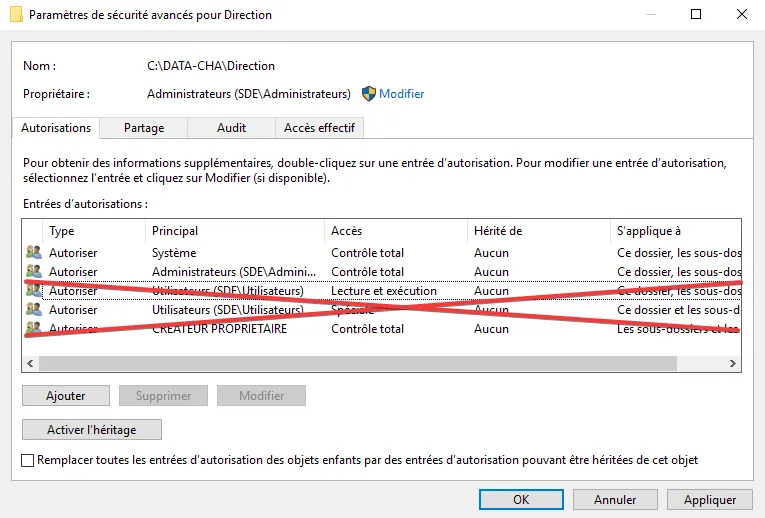The width and height of the screenshot is (765, 518).
Task: Click the Activer l'héritage button
Action: coord(92,430)
